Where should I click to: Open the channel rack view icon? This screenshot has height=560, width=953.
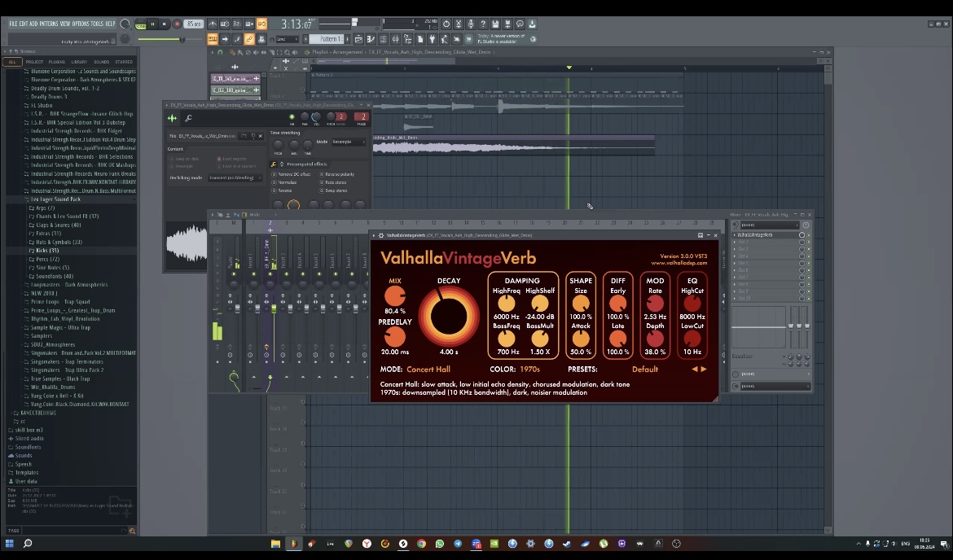[383, 39]
